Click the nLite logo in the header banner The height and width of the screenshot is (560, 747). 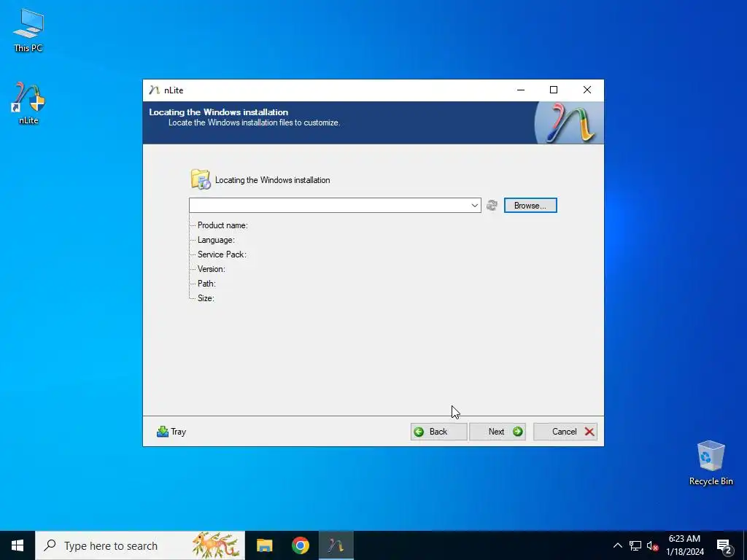[x=569, y=122]
